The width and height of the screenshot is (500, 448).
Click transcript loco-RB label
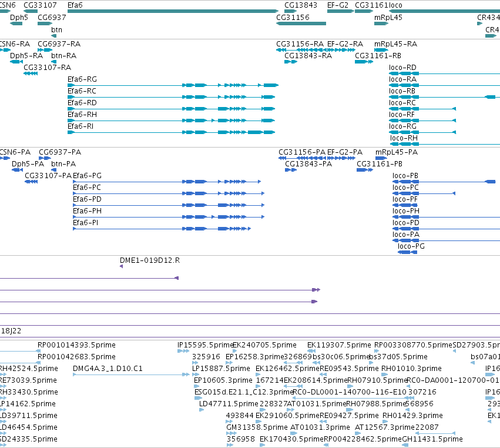402,91
